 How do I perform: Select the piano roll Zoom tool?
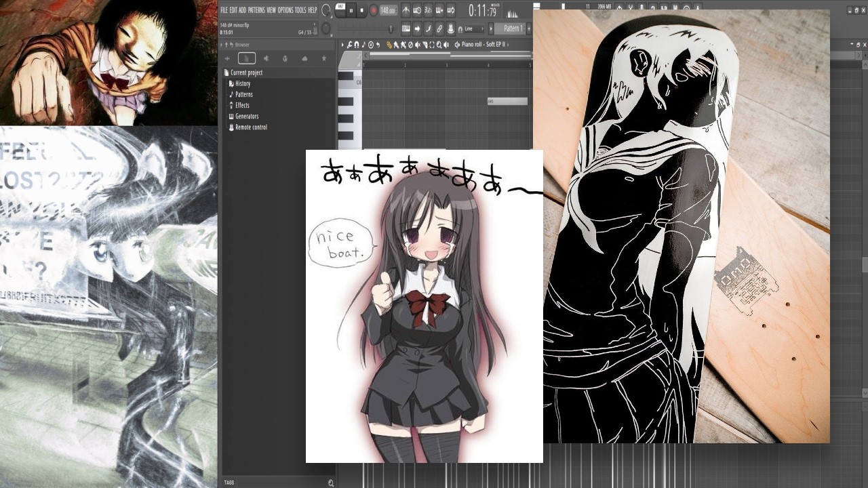439,45
